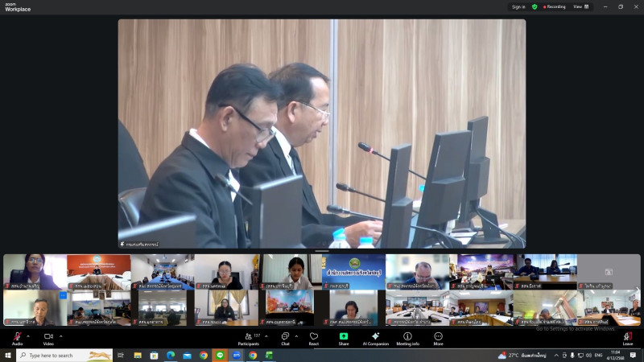Image resolution: width=644 pixels, height=362 pixels.
Task: Select the Thai map logo participant thumbnail
Action: 353,272
